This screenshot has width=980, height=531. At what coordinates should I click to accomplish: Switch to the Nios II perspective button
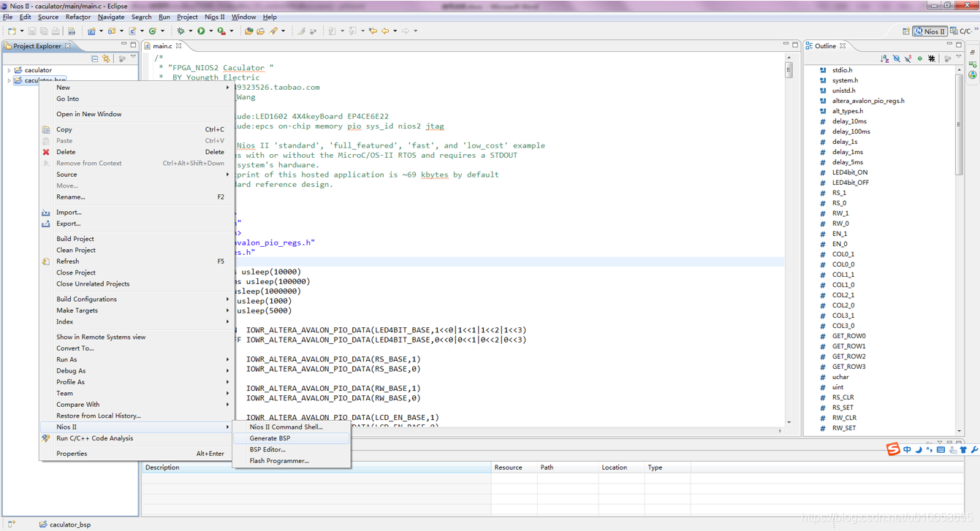tap(930, 31)
